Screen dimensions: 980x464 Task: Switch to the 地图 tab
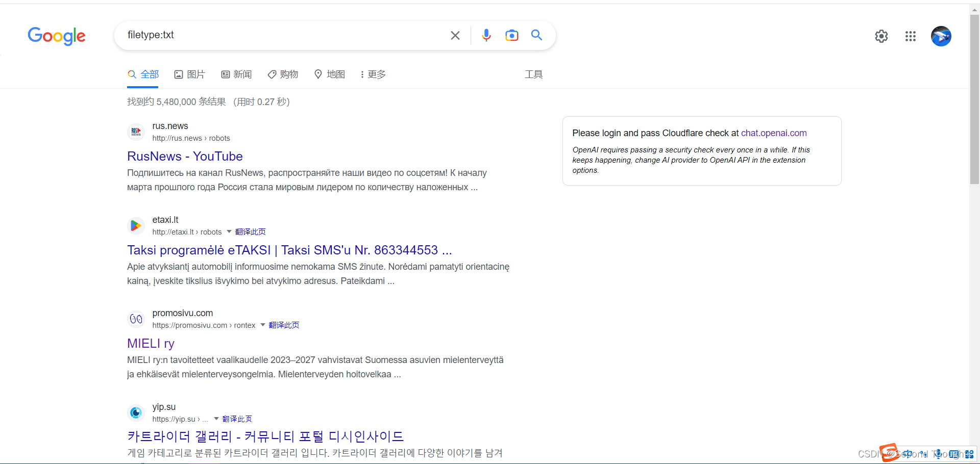[x=330, y=74]
